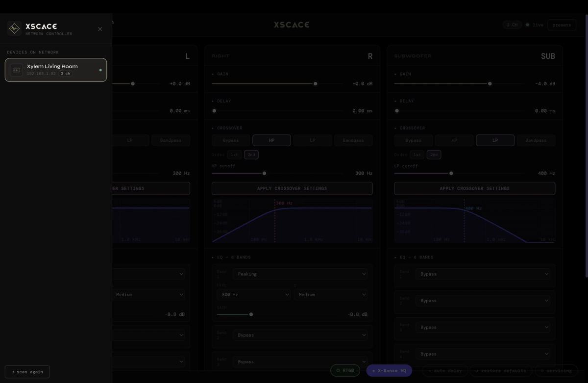Image resolution: width=588 pixels, height=383 pixels.
Task: Select the Xylem Living Room device
Action: tap(56, 70)
